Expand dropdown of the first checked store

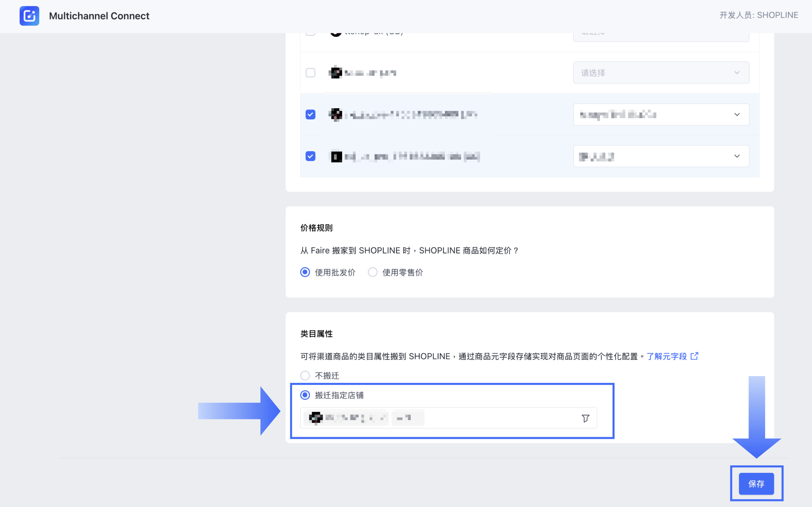pyautogui.click(x=661, y=115)
